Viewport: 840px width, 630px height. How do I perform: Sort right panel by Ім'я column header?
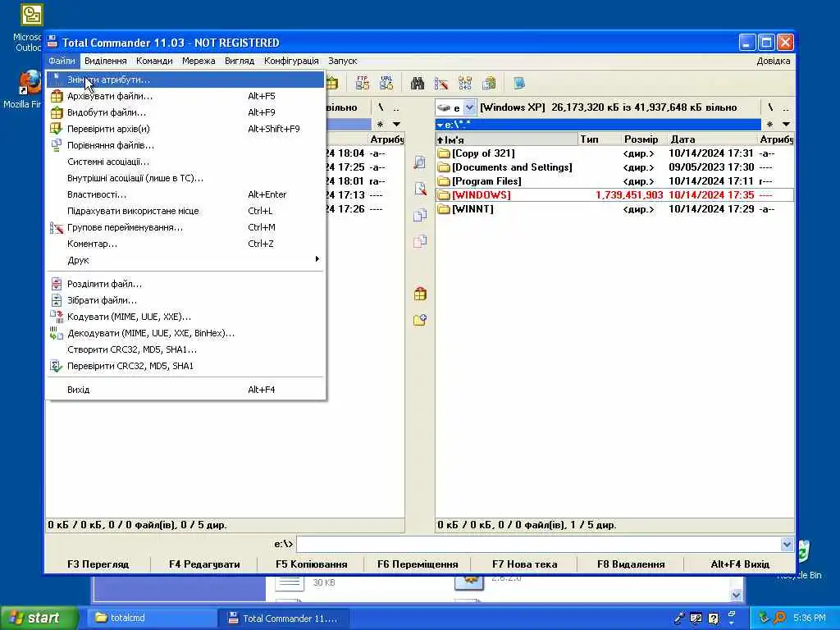507,139
